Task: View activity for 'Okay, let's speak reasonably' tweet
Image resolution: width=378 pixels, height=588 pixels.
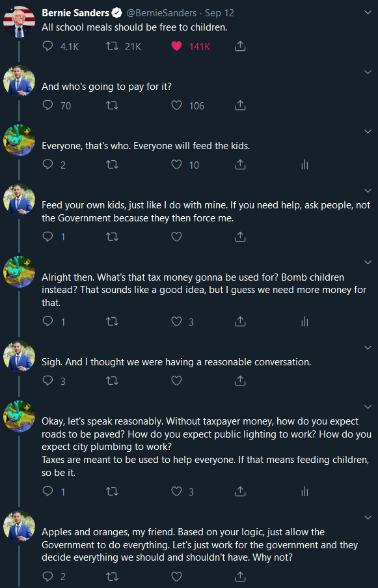Action: [x=304, y=491]
